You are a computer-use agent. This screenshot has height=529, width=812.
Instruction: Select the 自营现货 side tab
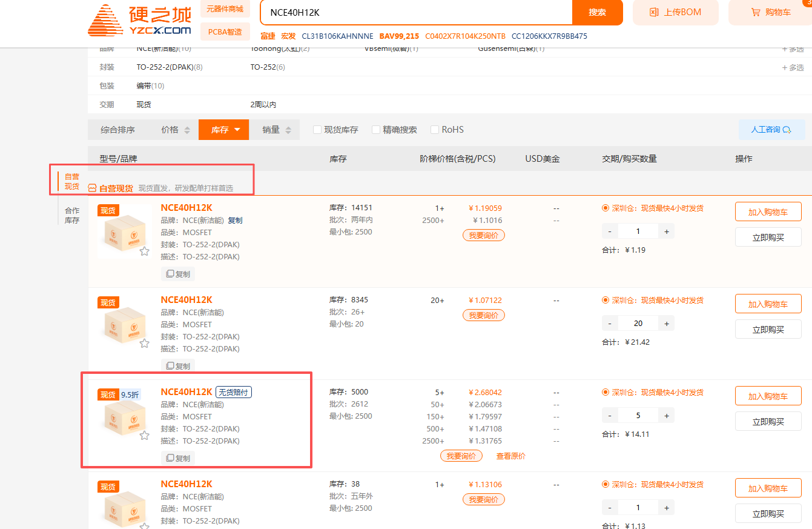pos(72,181)
